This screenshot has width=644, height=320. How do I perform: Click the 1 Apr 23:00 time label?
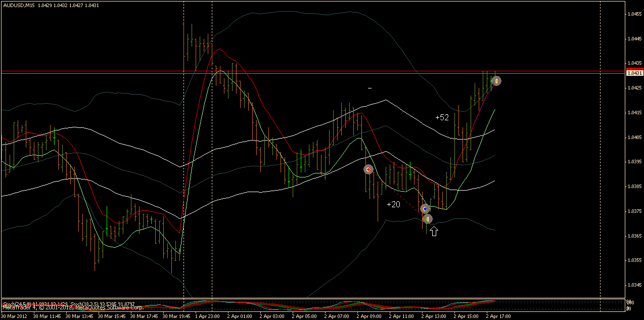tap(208, 316)
